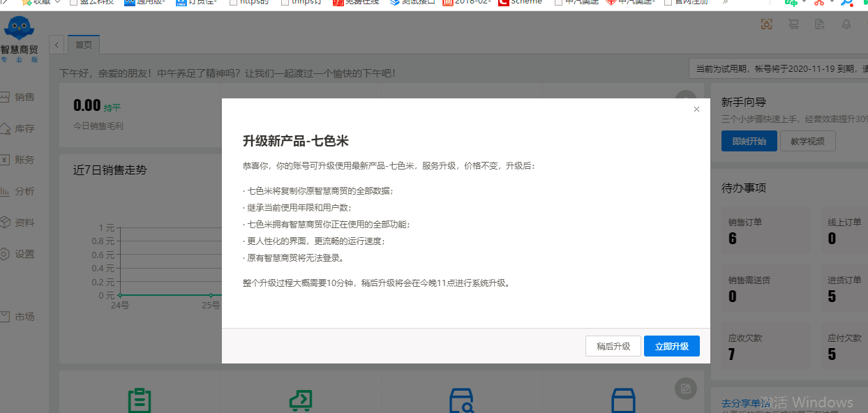This screenshot has width=868, height=413.
Task: Click the edit-shortcuts pencil circle icon
Action: tap(685, 389)
